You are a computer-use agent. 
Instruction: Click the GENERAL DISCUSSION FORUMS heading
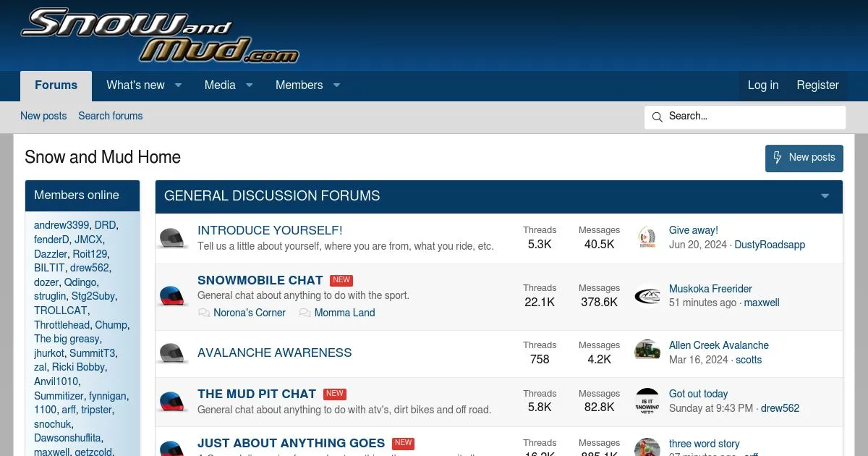tap(272, 196)
